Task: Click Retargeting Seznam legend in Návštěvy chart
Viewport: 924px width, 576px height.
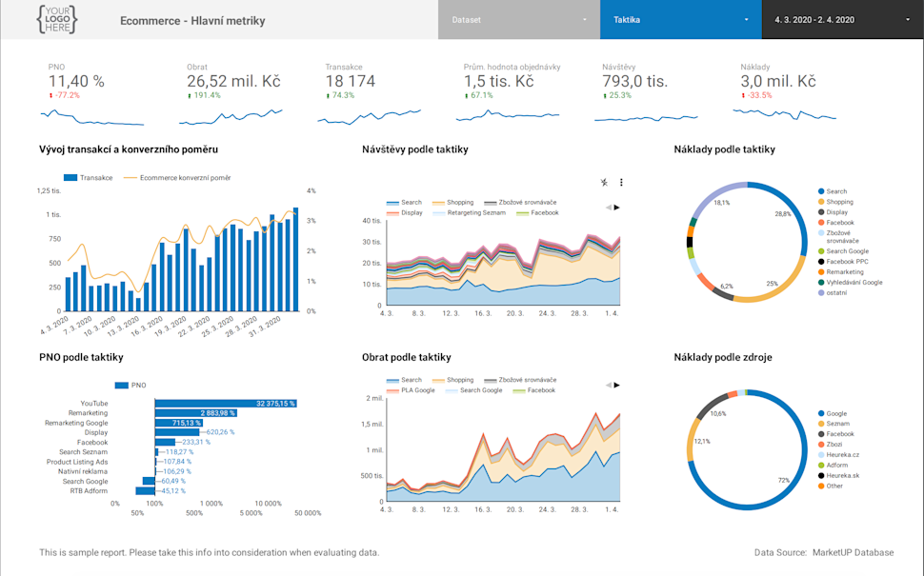Action: click(469, 212)
